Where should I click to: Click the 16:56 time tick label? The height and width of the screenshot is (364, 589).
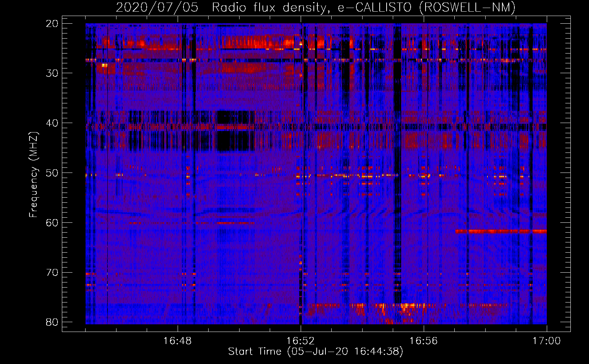(424, 341)
